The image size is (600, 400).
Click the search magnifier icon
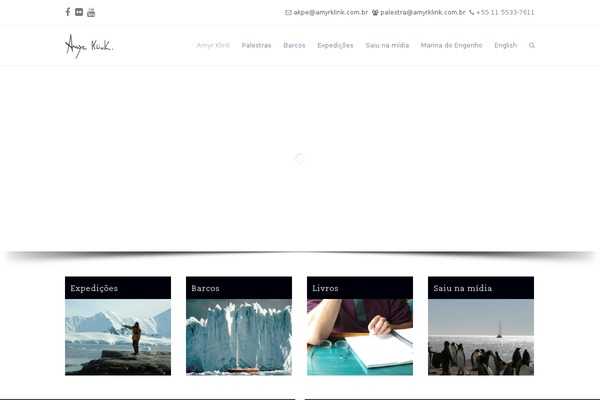[532, 46]
